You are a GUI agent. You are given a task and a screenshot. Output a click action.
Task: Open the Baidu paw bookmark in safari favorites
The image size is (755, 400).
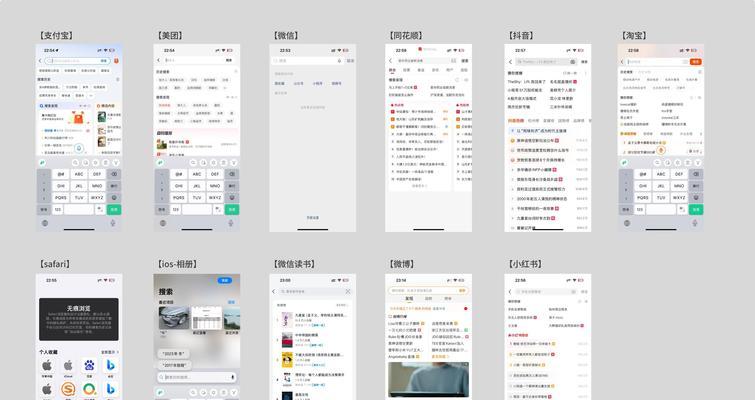tap(89, 365)
